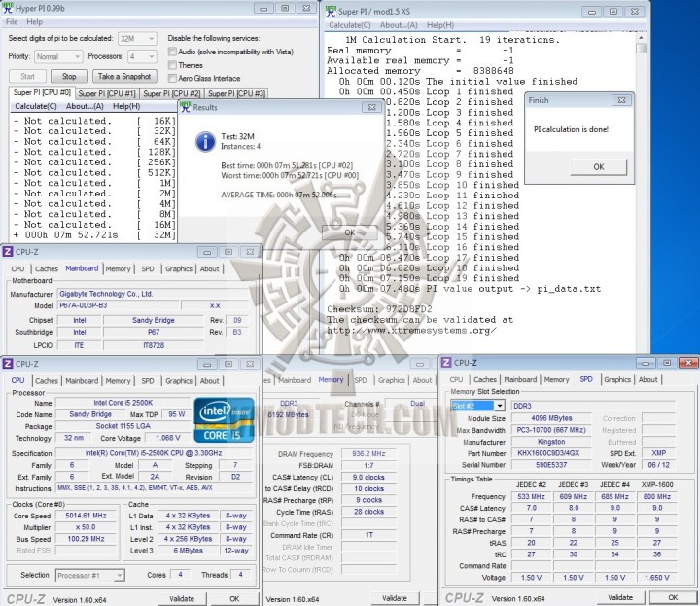Click the disabled Start button

coord(27,77)
